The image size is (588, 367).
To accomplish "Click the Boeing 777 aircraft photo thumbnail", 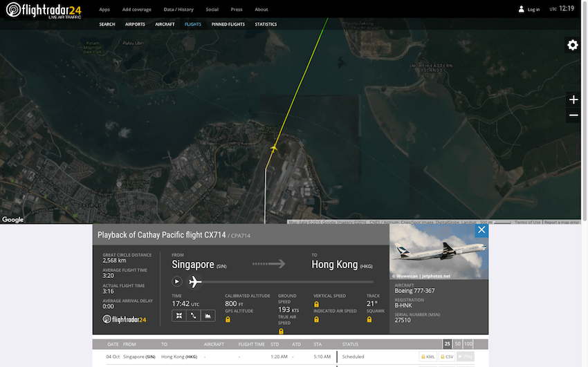I will tap(439, 252).
